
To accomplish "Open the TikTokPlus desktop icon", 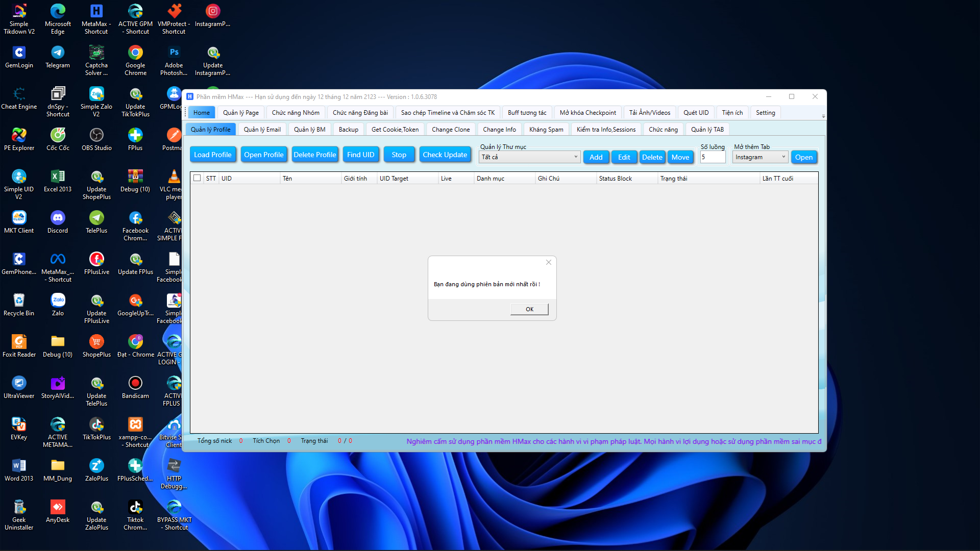I will [x=96, y=428].
